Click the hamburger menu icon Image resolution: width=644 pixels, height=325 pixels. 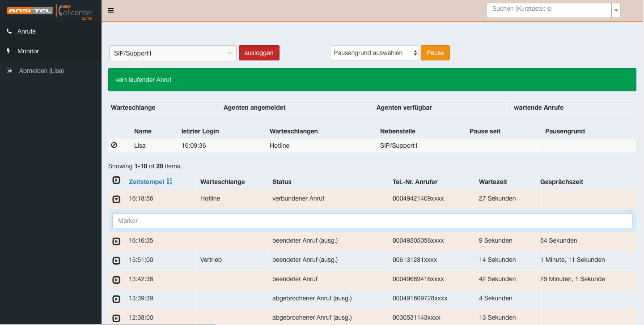(x=111, y=10)
